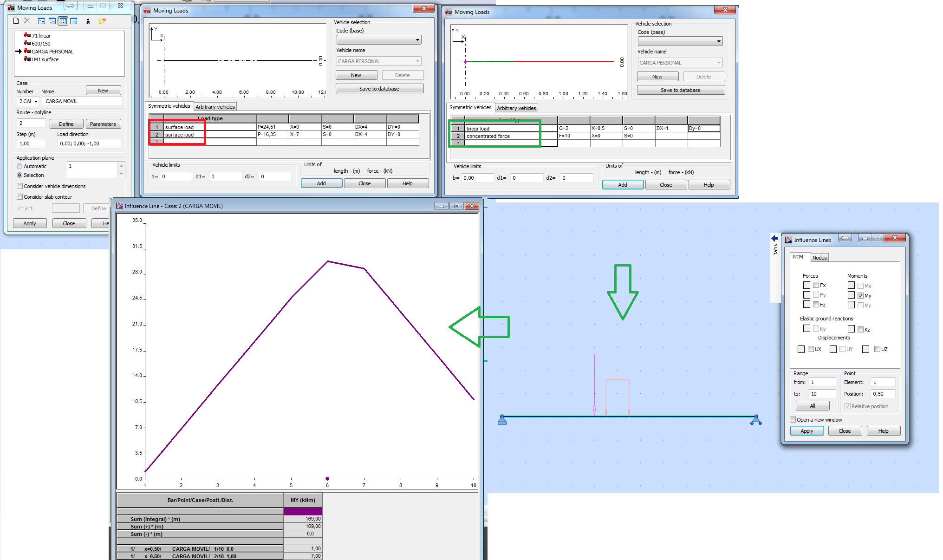Click the down arrow of application plane list
Screen dimensions: 943x560
click(x=121, y=174)
